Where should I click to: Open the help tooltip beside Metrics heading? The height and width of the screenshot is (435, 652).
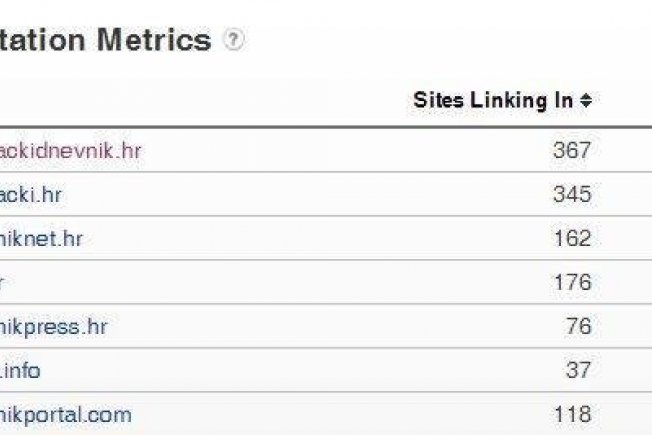point(234,40)
